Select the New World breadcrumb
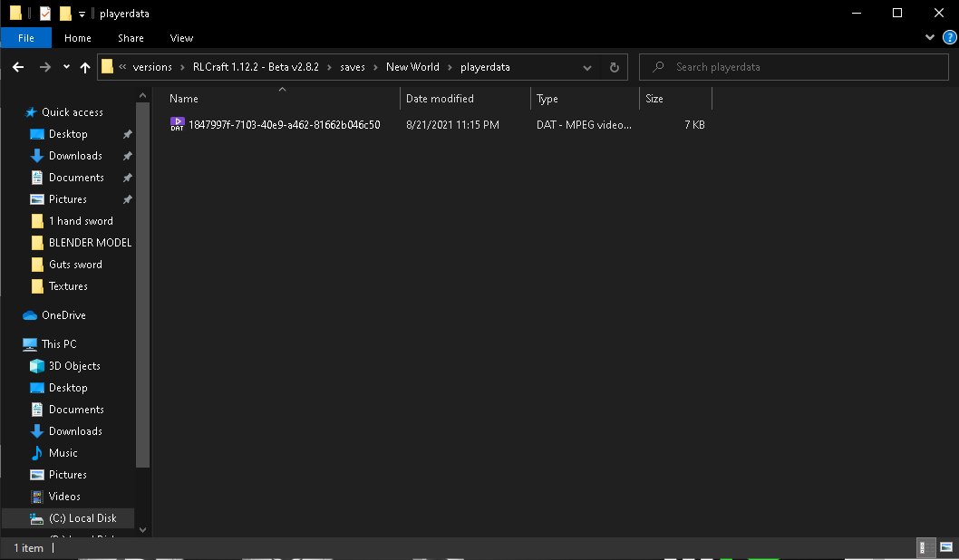The width and height of the screenshot is (959, 560). pyautogui.click(x=412, y=67)
